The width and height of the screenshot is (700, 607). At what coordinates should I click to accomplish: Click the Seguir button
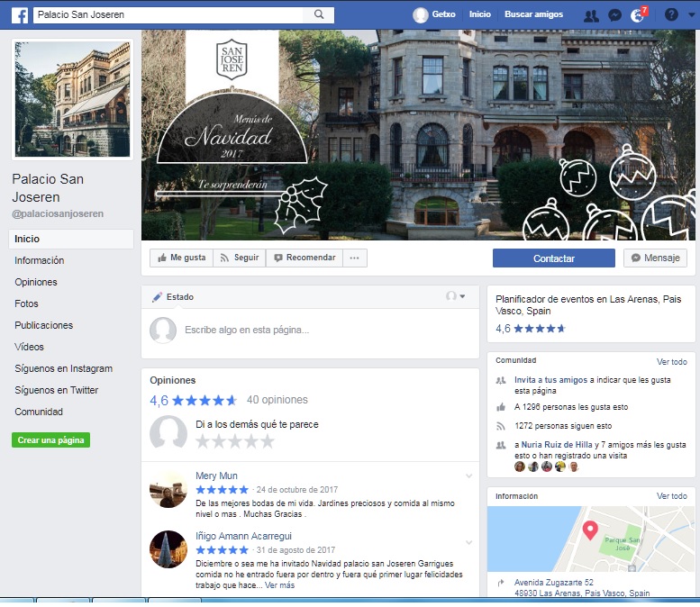point(240,258)
